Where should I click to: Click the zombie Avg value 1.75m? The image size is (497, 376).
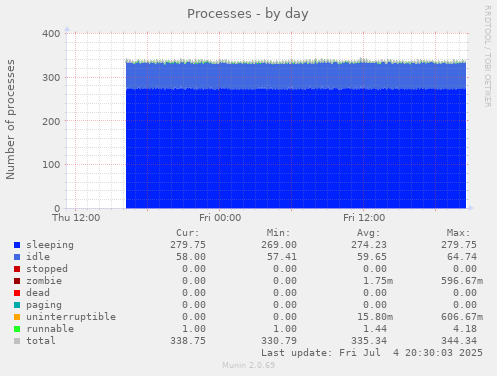(x=378, y=281)
